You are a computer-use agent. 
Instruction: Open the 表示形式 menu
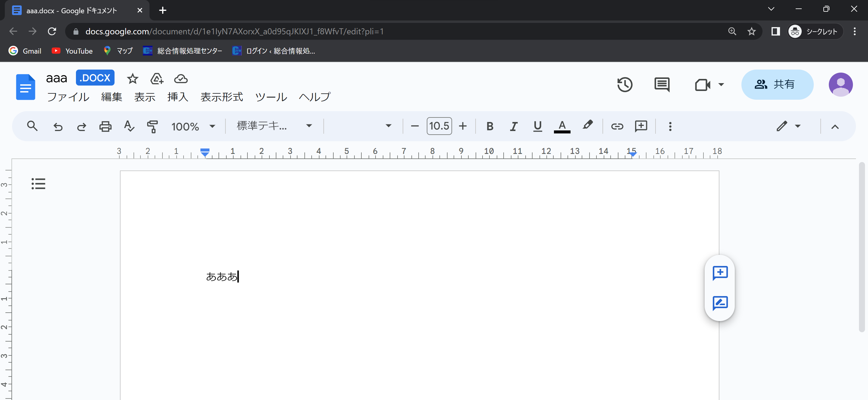[222, 97]
